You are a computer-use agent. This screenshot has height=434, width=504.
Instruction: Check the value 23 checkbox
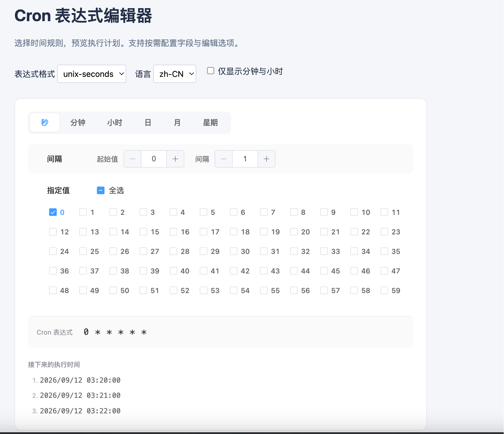(x=384, y=232)
